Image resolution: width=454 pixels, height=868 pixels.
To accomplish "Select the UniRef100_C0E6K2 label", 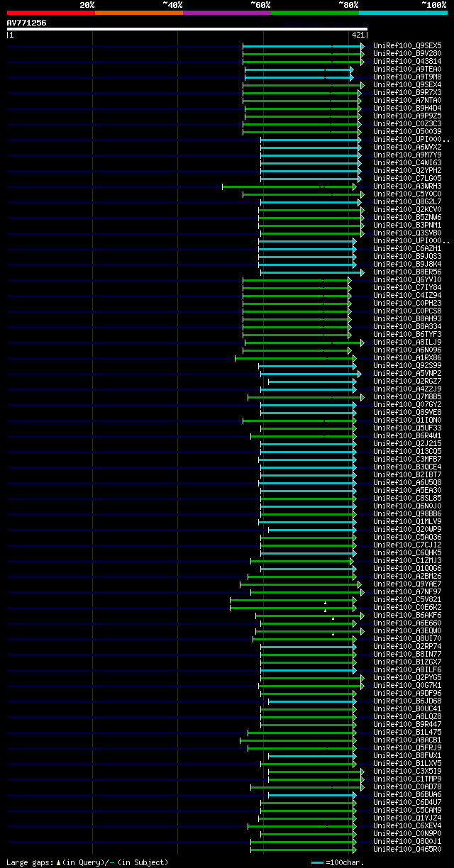I will tap(407, 607).
